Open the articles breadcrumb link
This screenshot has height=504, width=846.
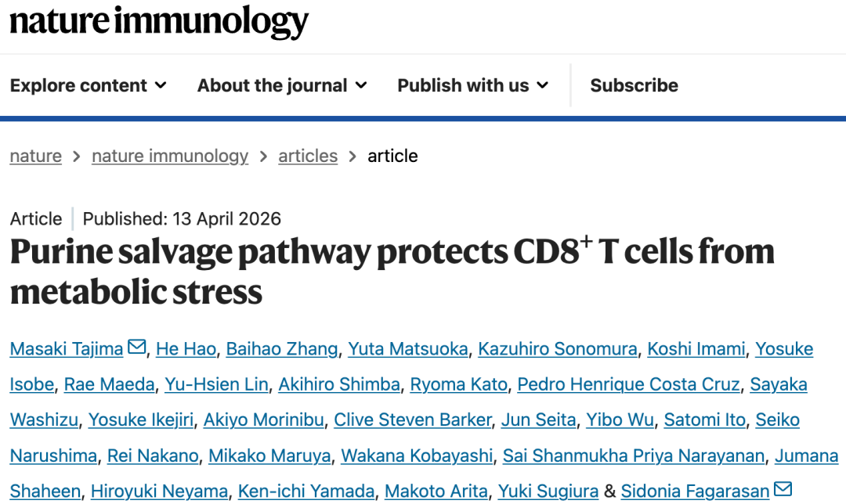[x=308, y=156]
